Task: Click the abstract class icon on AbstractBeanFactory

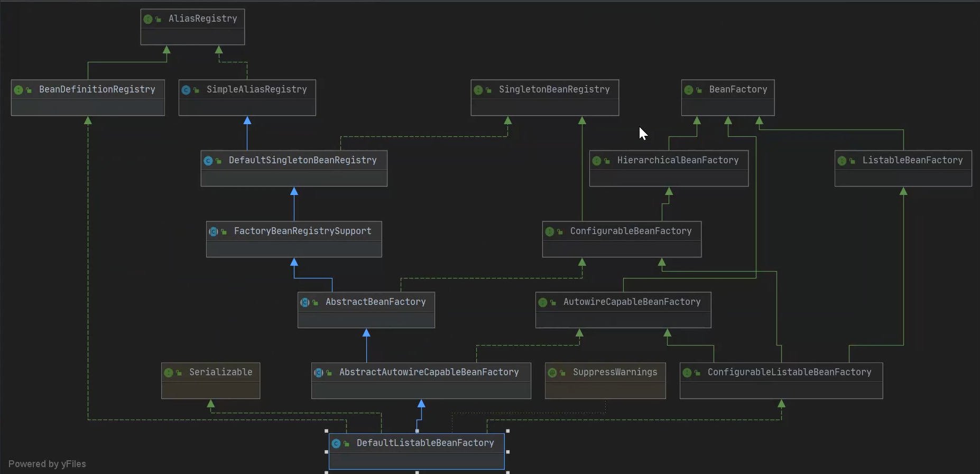Action: click(x=305, y=302)
